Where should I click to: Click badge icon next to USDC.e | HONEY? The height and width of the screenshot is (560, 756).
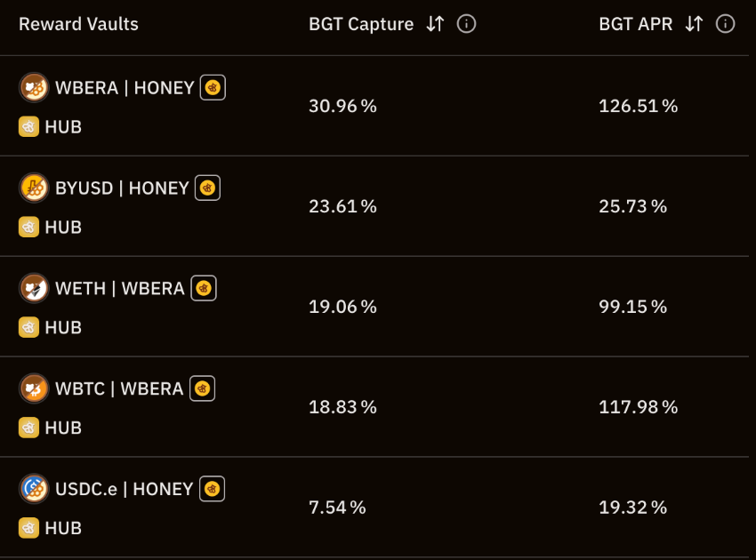click(212, 489)
